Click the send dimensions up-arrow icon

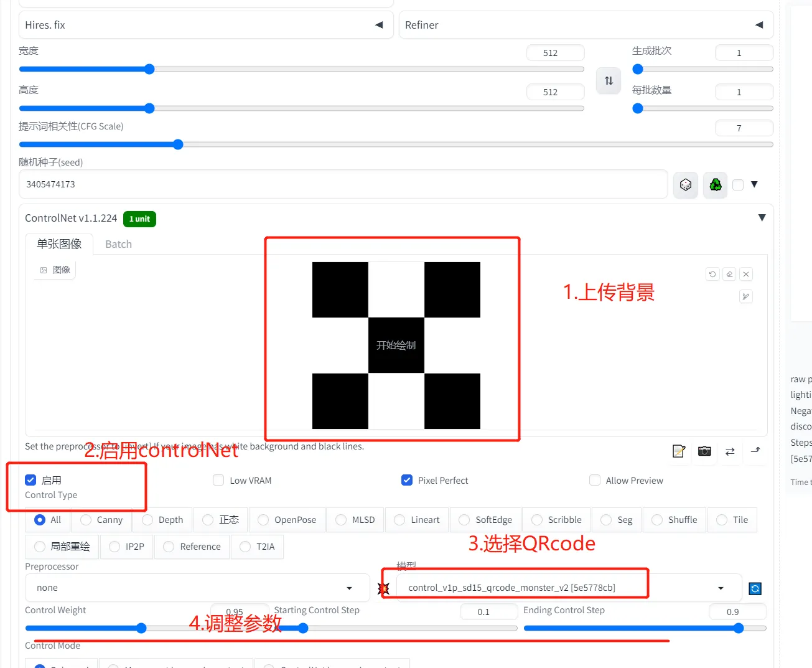pyautogui.click(x=755, y=450)
